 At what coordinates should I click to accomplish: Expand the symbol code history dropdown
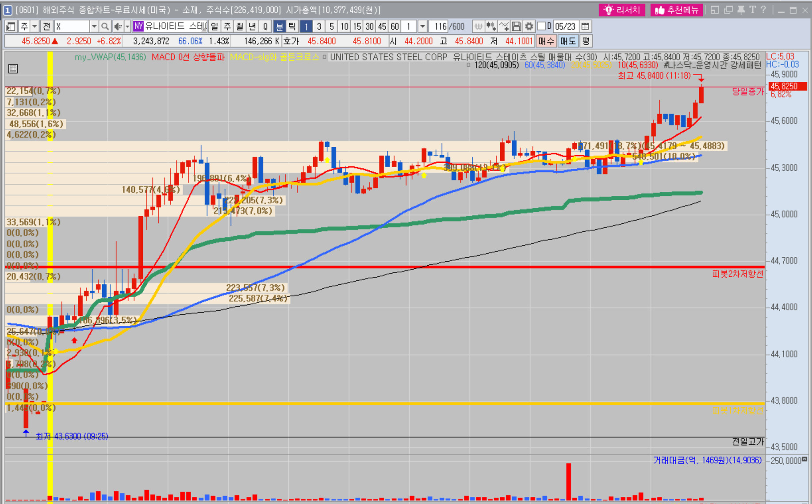[x=94, y=27]
